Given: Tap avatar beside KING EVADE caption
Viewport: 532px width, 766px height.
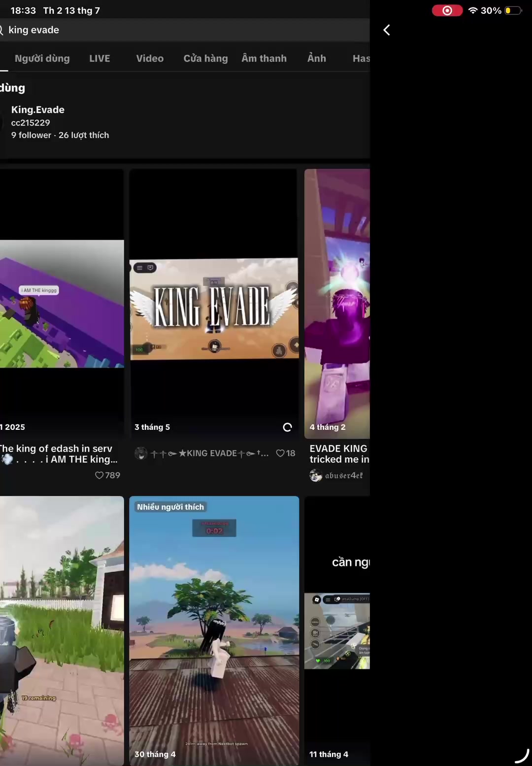Looking at the screenshot, I should (x=141, y=453).
